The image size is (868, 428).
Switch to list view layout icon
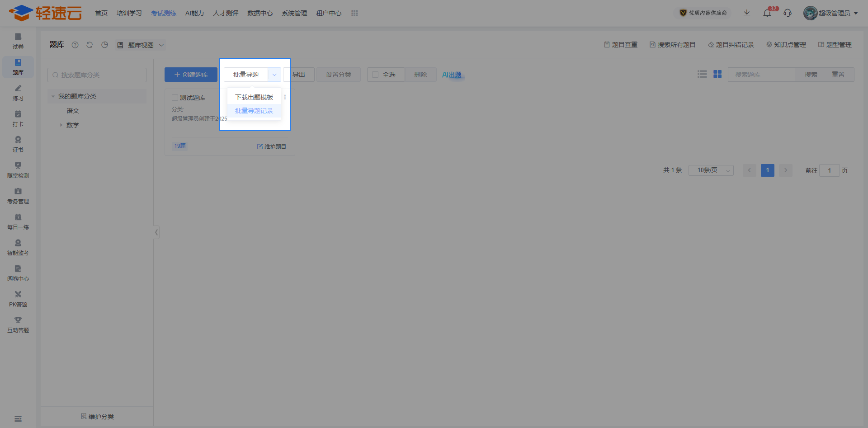click(702, 74)
